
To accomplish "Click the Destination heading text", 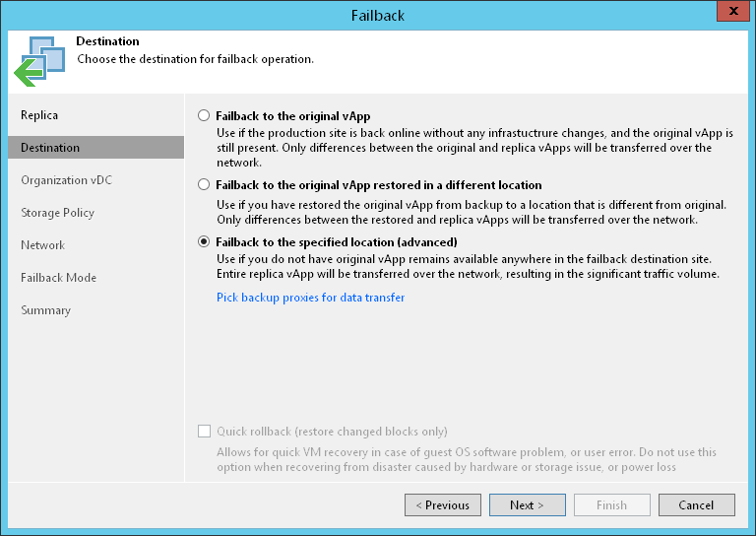I will pyautogui.click(x=107, y=42).
